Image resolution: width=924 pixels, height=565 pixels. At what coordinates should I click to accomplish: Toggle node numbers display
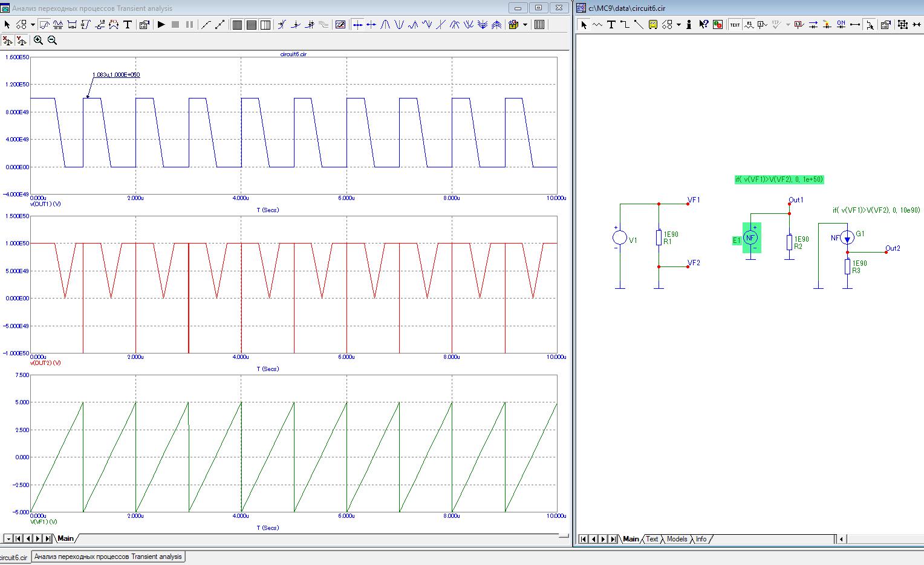[x=762, y=25]
